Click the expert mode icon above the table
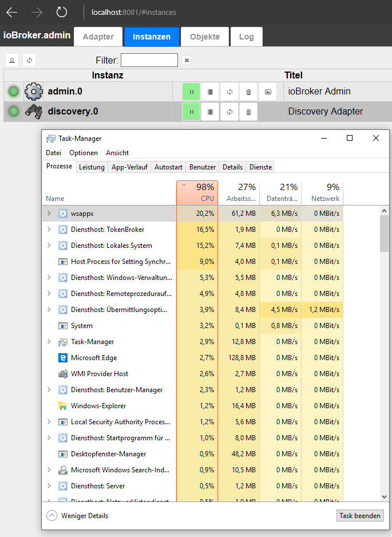Viewport: 392px width, 537px height. tap(12, 60)
